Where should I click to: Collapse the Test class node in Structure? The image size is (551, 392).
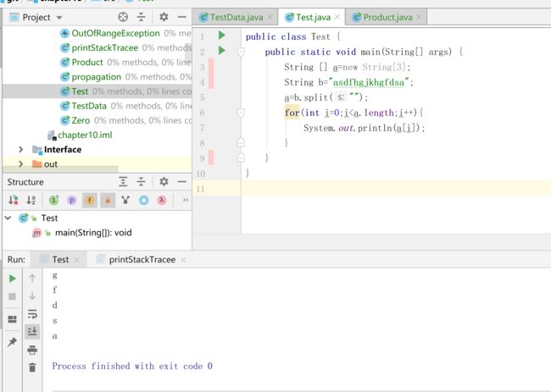point(8,218)
